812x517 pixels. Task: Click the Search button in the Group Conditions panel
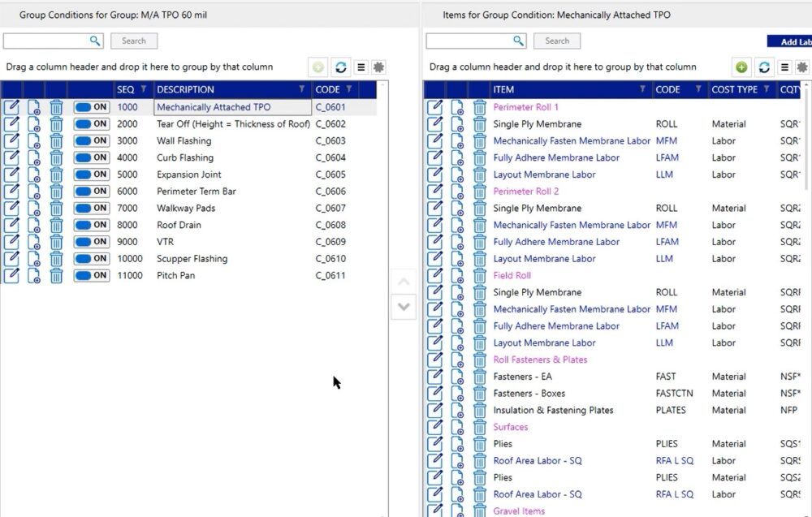(x=133, y=41)
